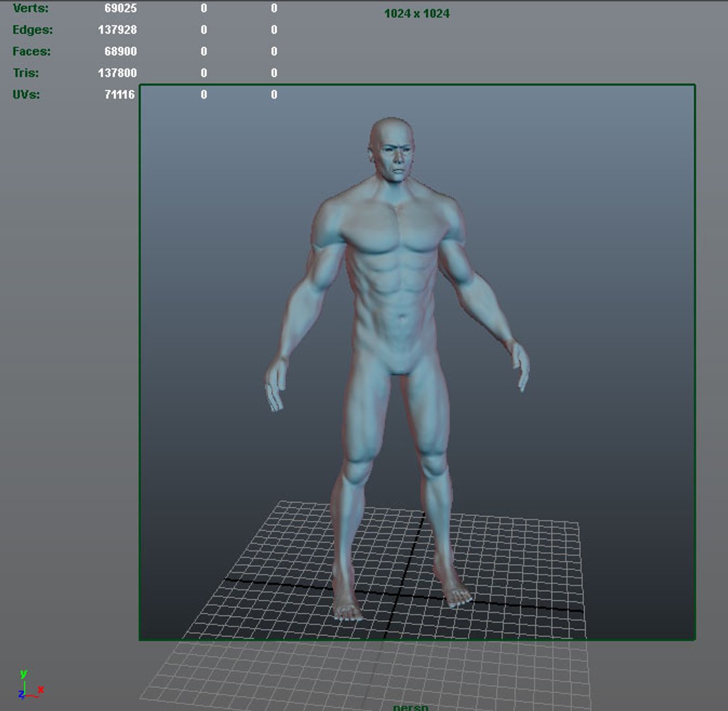The width and height of the screenshot is (728, 711).
Task: Click the persp camera name label
Action: (411, 707)
